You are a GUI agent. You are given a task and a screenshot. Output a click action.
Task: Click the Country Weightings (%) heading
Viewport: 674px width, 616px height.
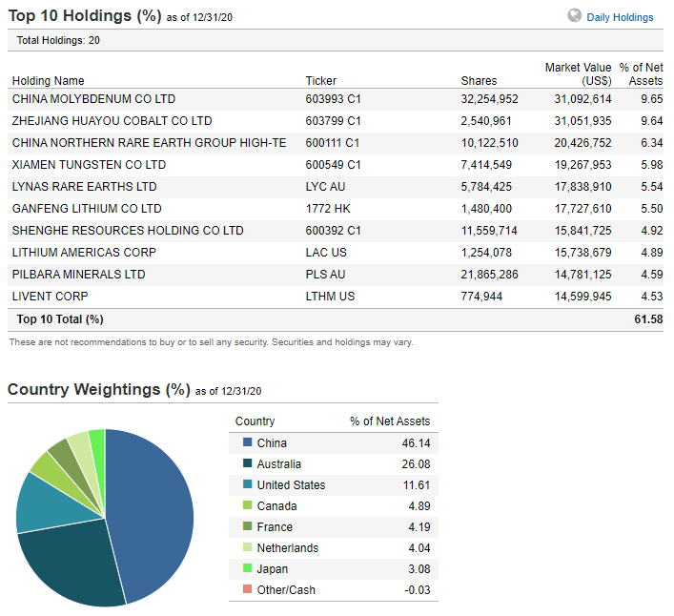[99, 389]
